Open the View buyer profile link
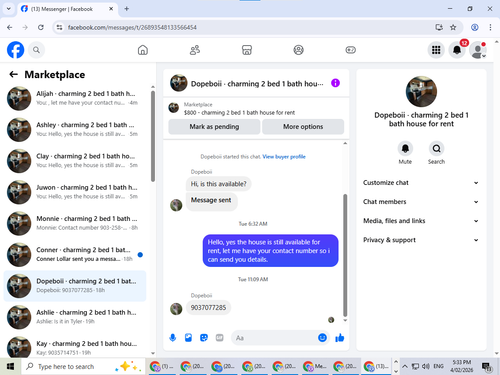This screenshot has height=375, width=500. coord(284,157)
